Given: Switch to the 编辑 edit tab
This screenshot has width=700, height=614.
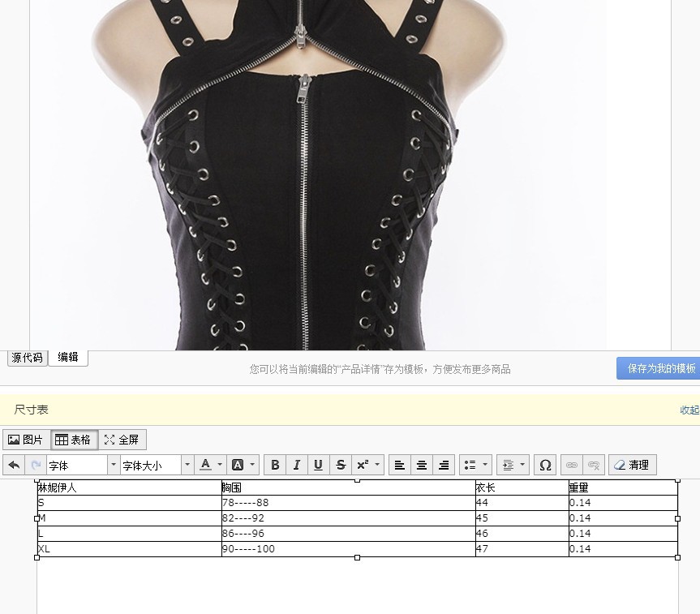Looking at the screenshot, I should coord(68,358).
